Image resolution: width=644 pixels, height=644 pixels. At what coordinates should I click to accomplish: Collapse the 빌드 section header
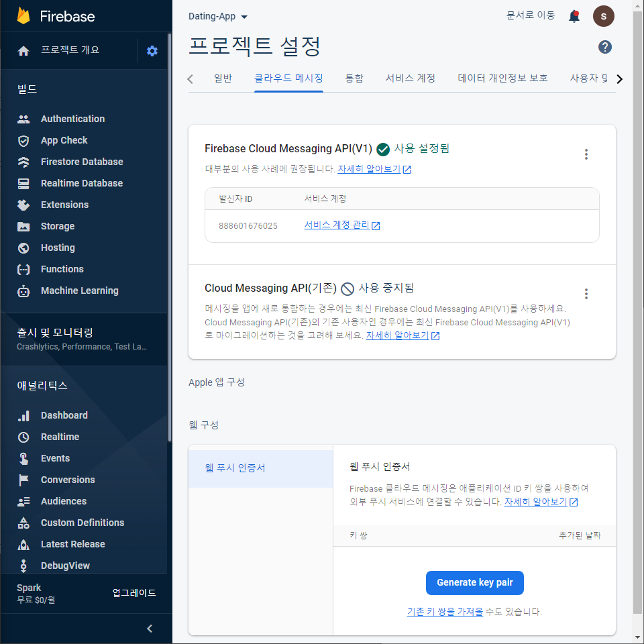pyautogui.click(x=27, y=89)
